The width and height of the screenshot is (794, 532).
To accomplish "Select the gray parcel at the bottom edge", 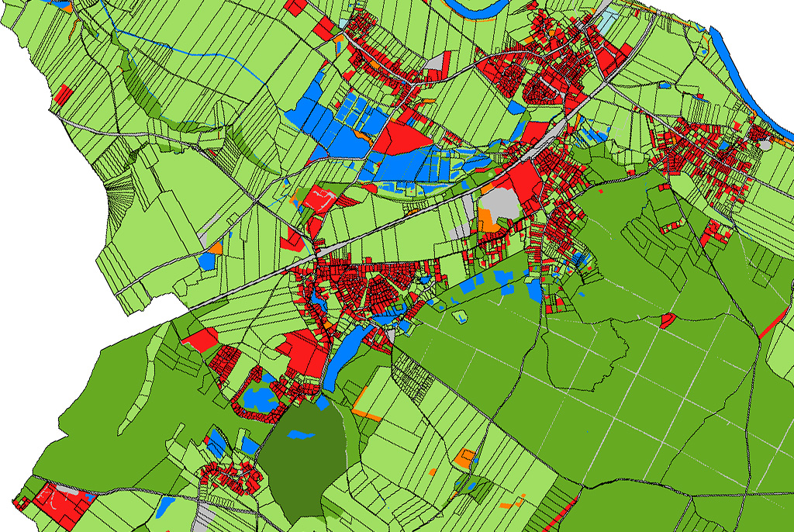I will coord(204,518).
